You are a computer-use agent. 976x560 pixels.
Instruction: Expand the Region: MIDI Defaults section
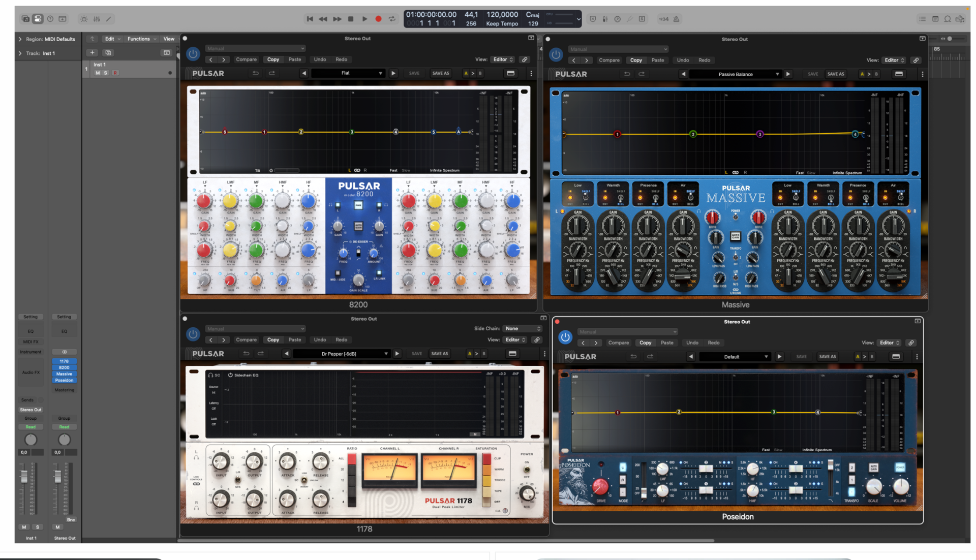(20, 39)
